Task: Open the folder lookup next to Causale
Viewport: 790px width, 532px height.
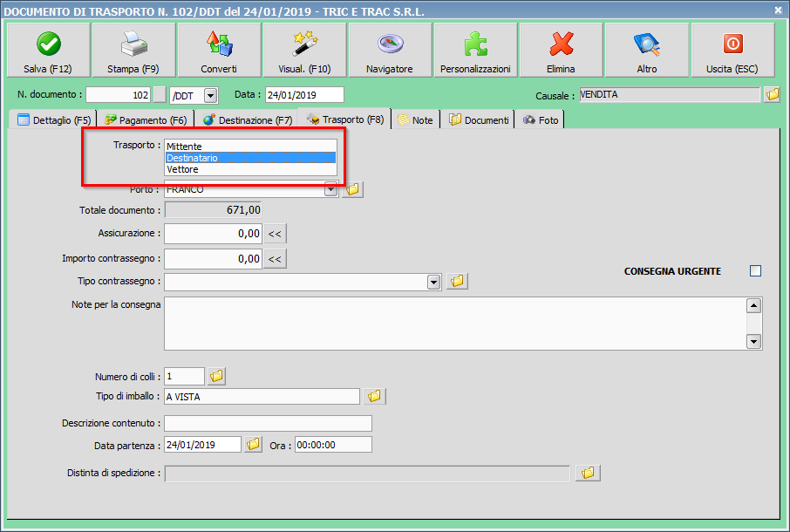Action: (772, 94)
